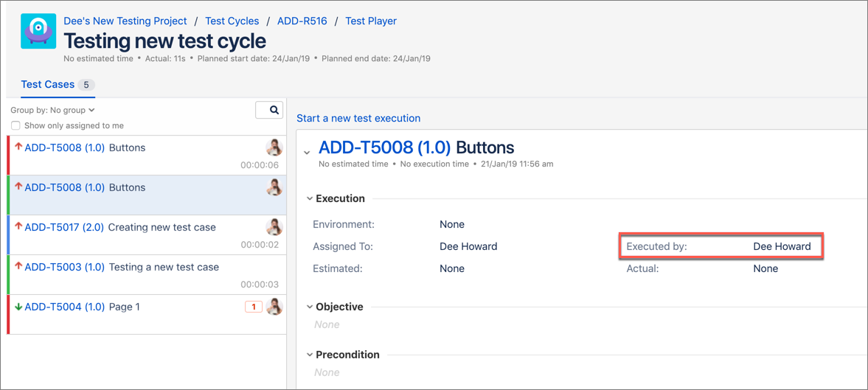Collapse the Objective section
Screen dimensions: 868x390
[310, 307]
